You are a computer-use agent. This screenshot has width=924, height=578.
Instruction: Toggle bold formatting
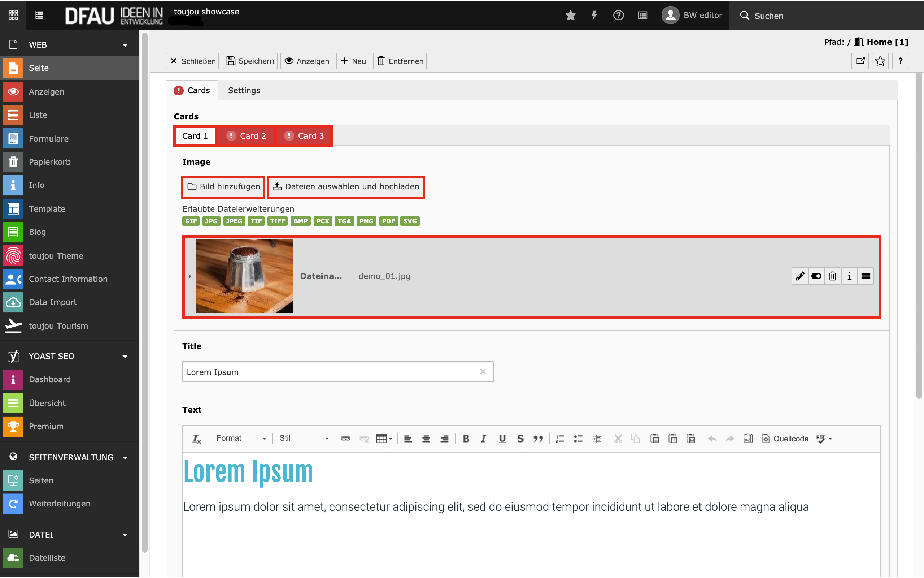466,439
